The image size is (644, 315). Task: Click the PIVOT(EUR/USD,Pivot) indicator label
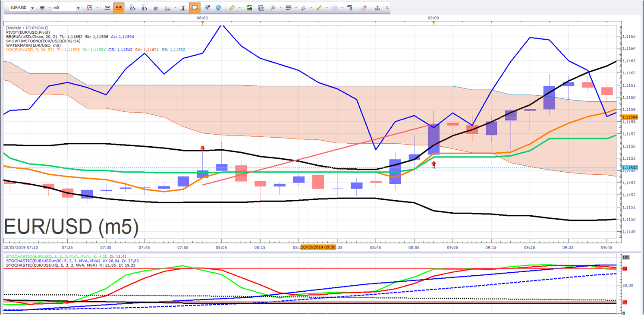[x=28, y=32]
